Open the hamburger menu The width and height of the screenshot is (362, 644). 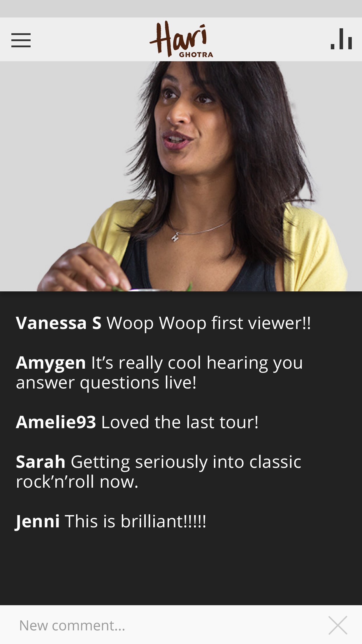(21, 40)
